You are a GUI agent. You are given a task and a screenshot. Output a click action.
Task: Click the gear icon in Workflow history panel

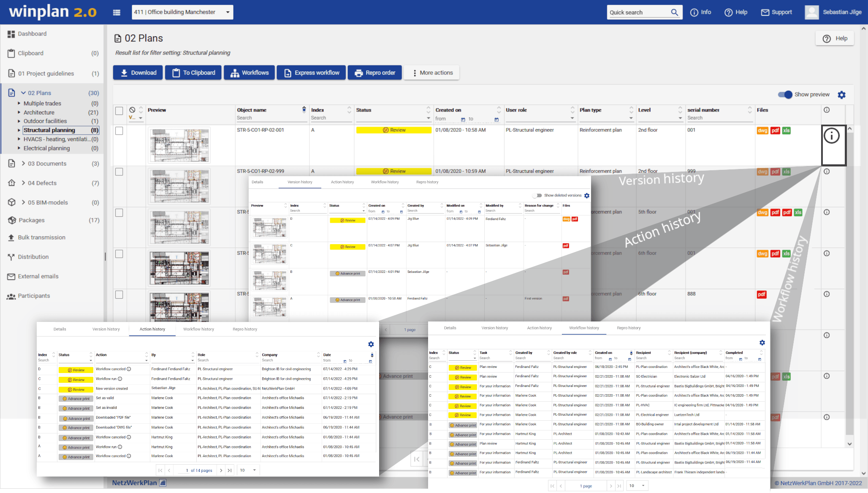pyautogui.click(x=762, y=343)
